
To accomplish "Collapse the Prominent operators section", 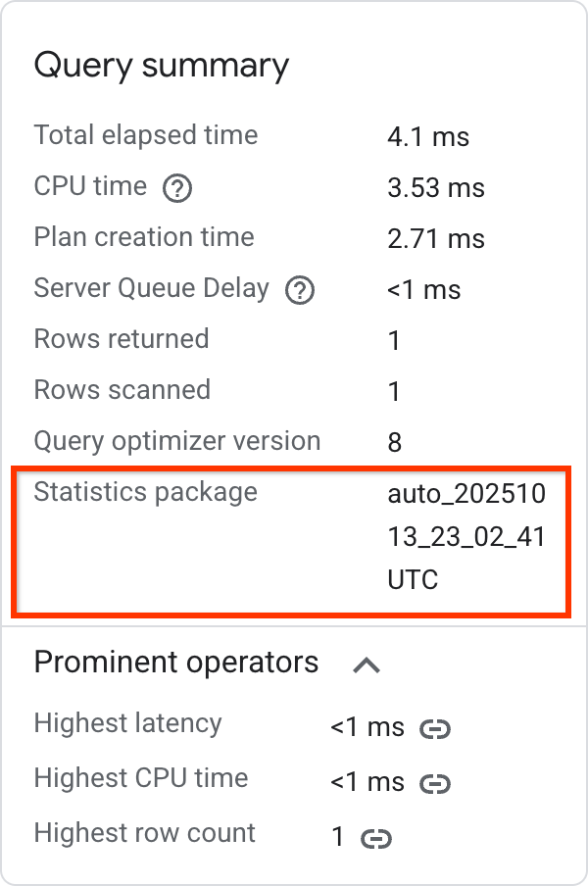I will (x=367, y=664).
